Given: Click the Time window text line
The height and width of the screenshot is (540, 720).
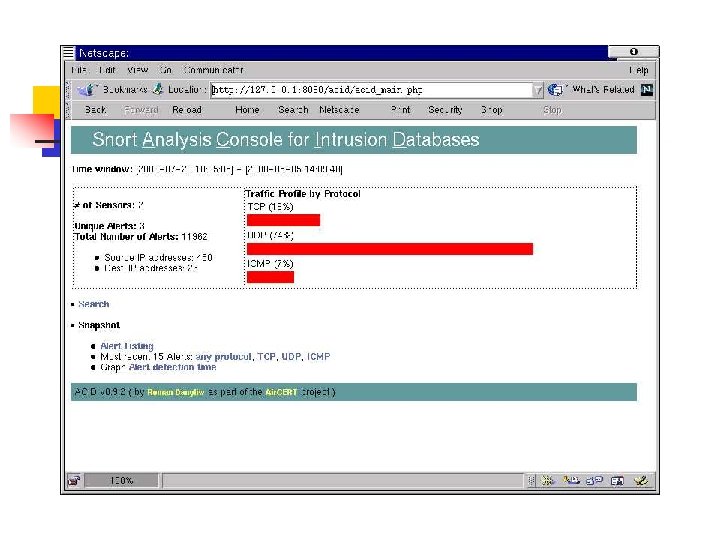Looking at the screenshot, I should tap(207, 169).
